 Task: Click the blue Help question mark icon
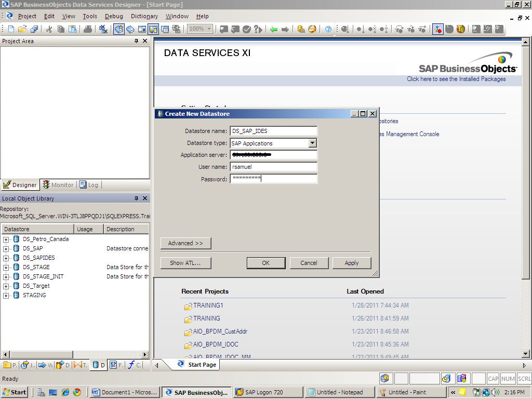(328, 29)
